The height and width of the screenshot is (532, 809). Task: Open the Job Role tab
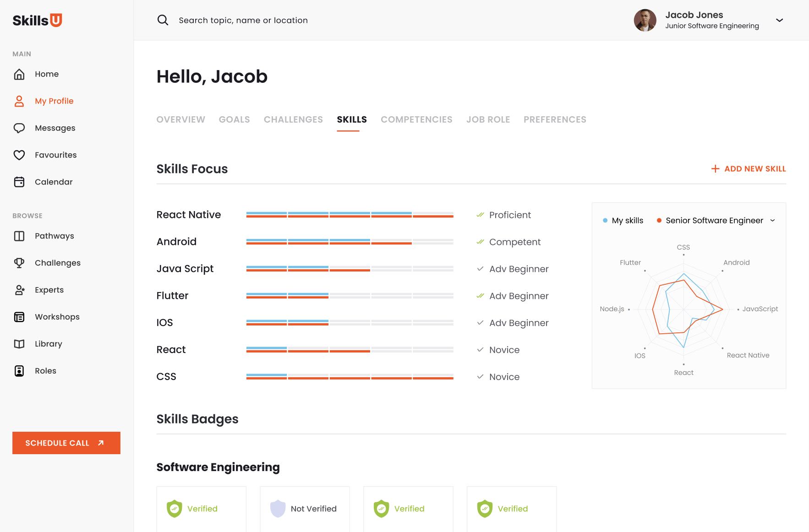pos(488,119)
